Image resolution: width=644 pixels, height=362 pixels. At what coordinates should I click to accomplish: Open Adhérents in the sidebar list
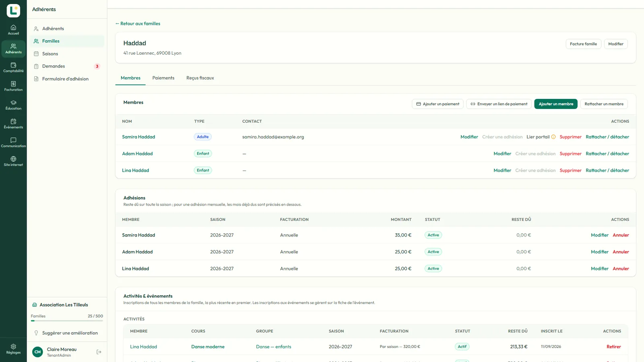67,29
